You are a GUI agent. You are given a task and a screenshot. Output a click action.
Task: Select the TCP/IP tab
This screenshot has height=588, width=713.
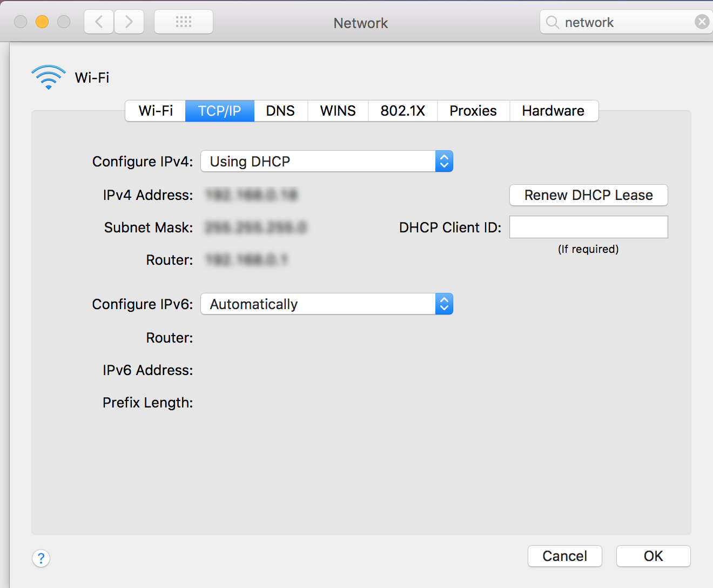220,111
